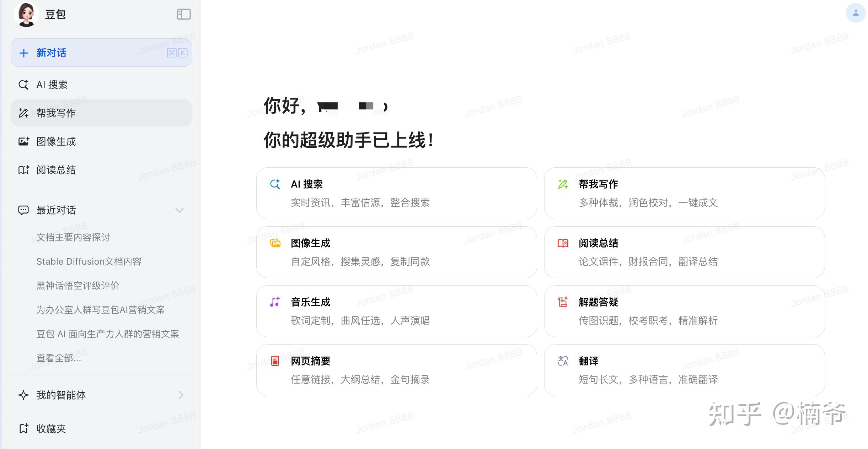The width and height of the screenshot is (868, 449).
Task: Open the 黑神话悟空评级评价 chat history
Action: coord(77,286)
